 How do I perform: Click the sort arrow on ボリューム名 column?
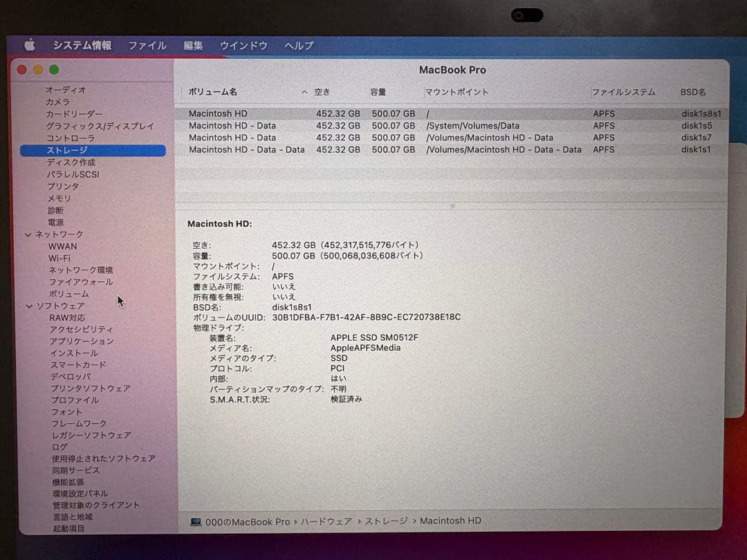click(304, 91)
